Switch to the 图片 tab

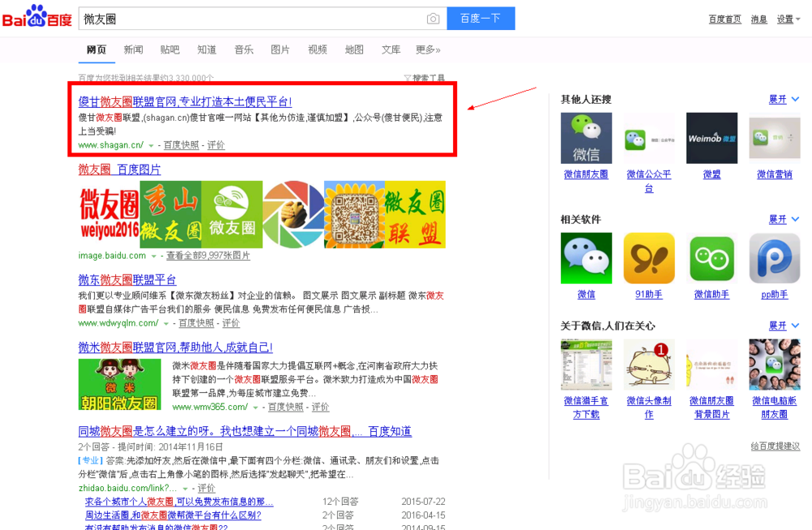280,50
